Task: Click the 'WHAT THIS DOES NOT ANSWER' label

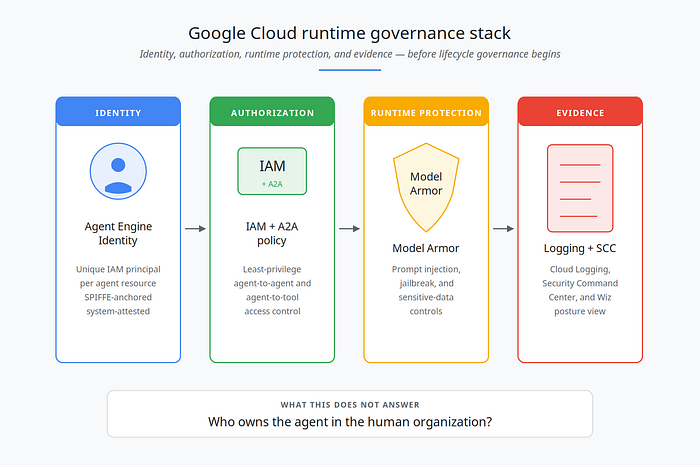Action: pyautogui.click(x=350, y=404)
